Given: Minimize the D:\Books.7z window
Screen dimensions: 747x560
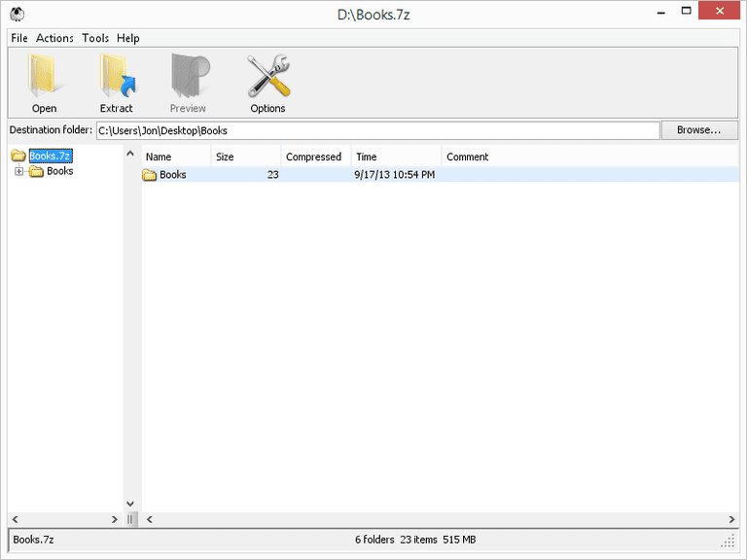Looking at the screenshot, I should tap(660, 12).
